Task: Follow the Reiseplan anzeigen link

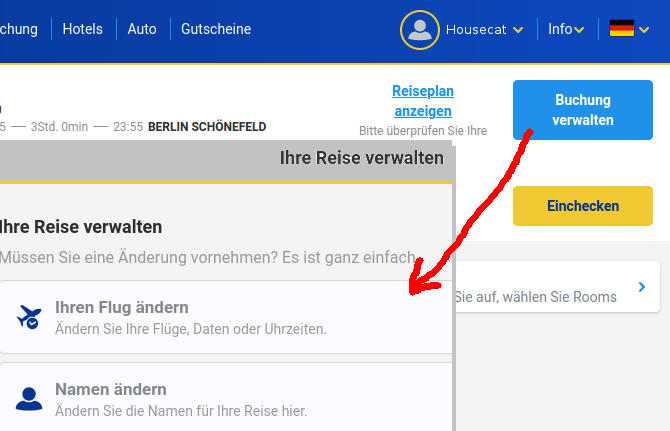Action: (x=422, y=101)
